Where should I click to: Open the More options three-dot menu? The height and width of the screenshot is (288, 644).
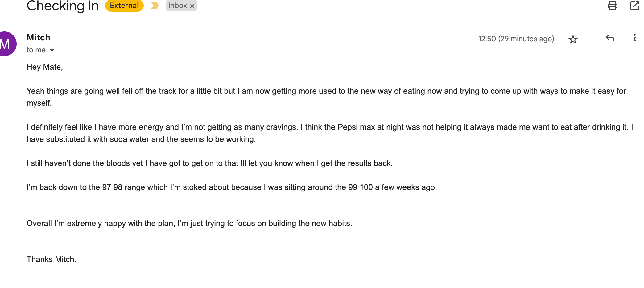point(634,38)
